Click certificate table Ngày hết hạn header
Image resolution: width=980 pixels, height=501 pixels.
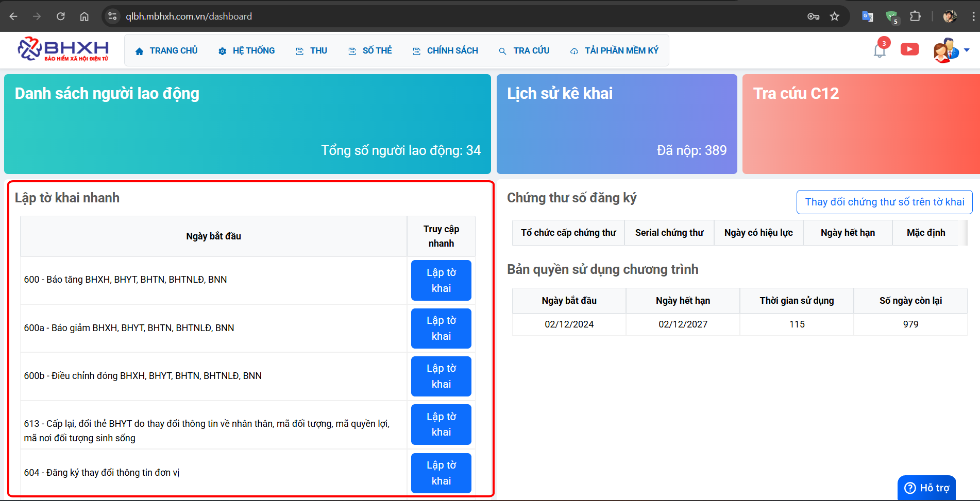pos(848,233)
